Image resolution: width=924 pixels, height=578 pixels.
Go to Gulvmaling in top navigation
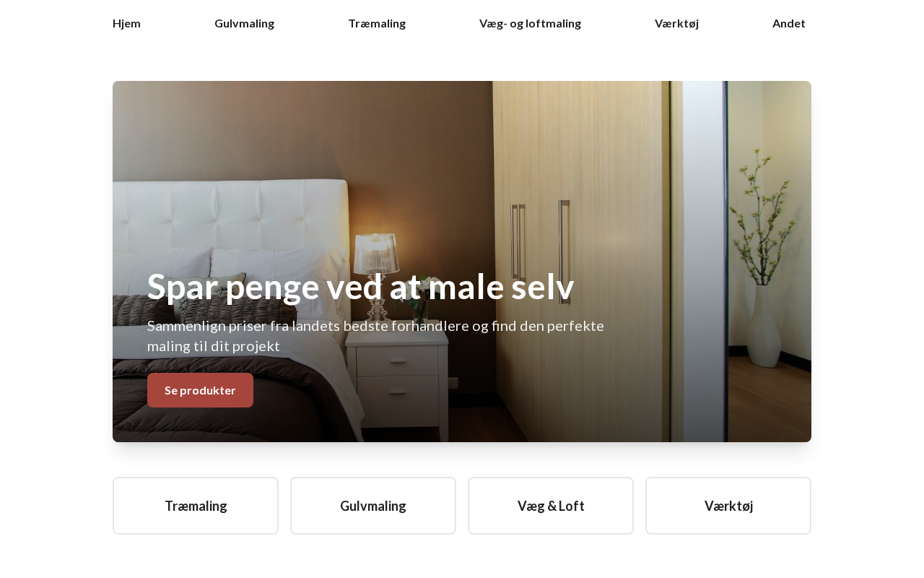244,23
